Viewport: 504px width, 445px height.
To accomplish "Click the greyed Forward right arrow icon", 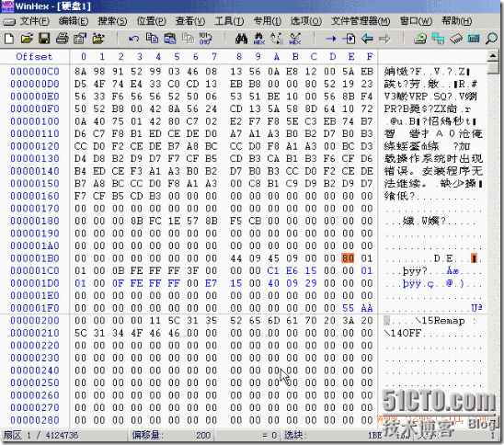I will click(384, 39).
